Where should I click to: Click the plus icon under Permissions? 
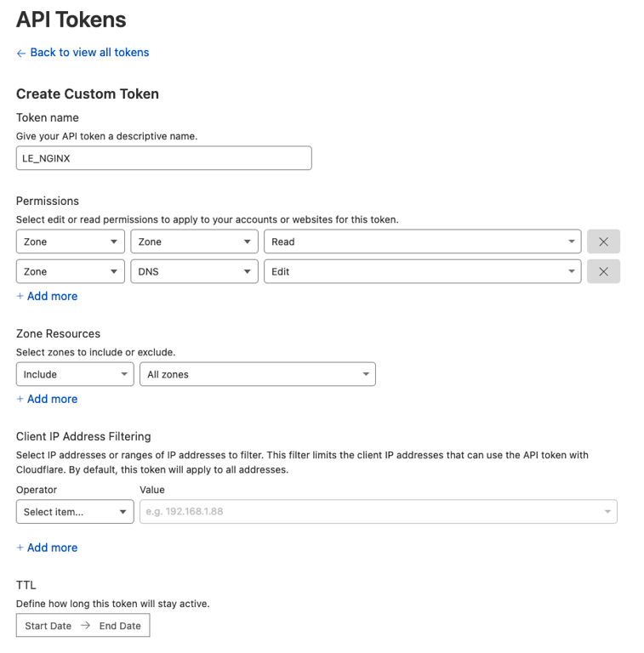click(x=20, y=297)
